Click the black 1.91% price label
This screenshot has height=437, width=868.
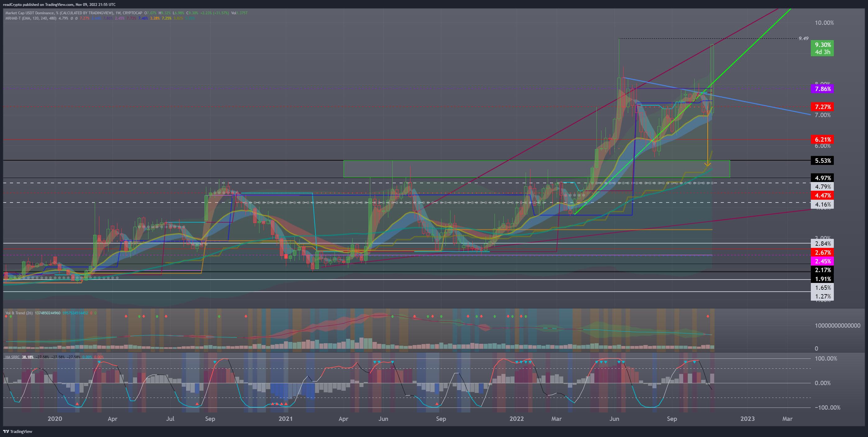(x=823, y=279)
